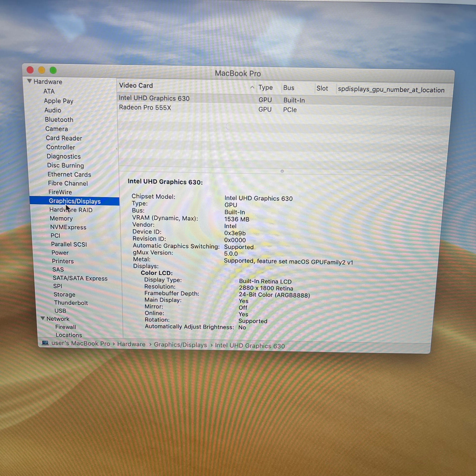Select the highlighted Graphics/Displays item
The width and height of the screenshot is (476, 476).
coord(75,201)
